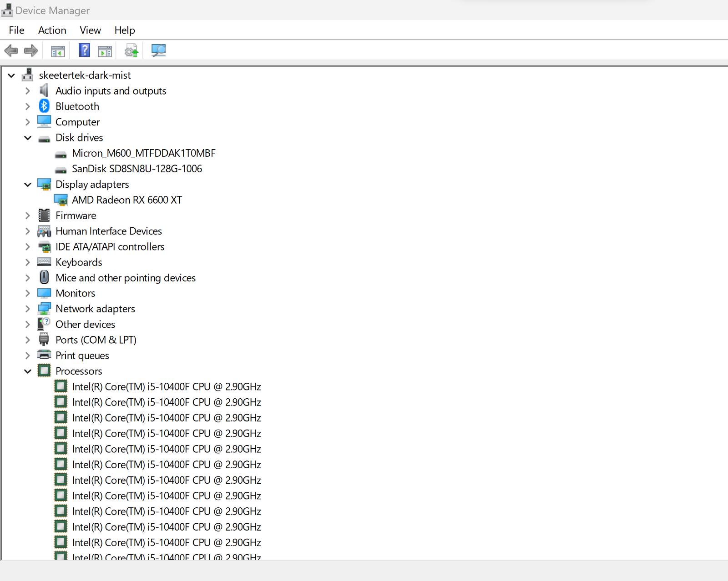This screenshot has height=581, width=728.
Task: Select the AMD Radeon RX 6600 XT device
Action: pos(127,200)
